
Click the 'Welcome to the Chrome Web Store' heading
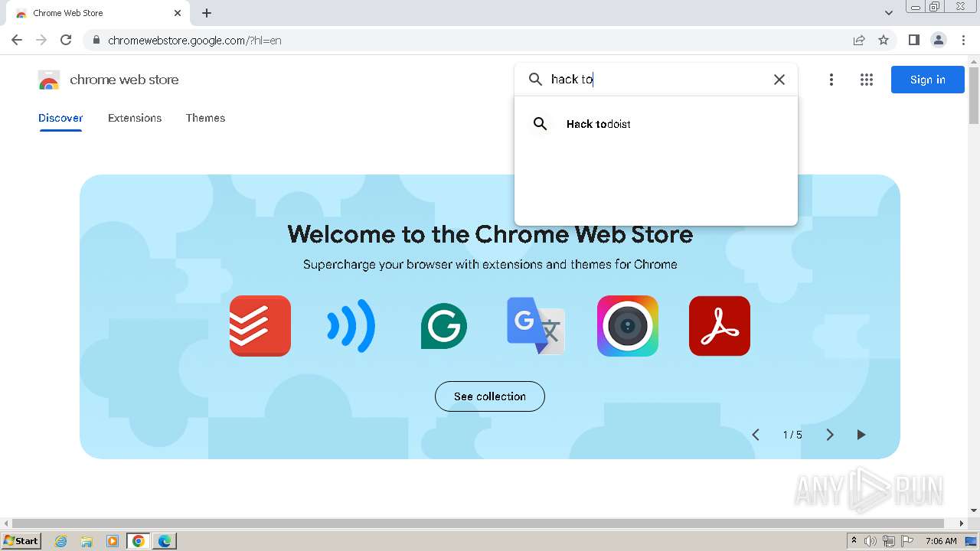490,234
